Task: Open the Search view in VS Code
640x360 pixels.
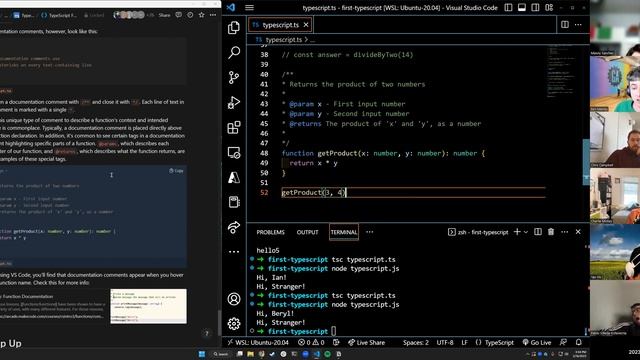Action: pos(234,52)
